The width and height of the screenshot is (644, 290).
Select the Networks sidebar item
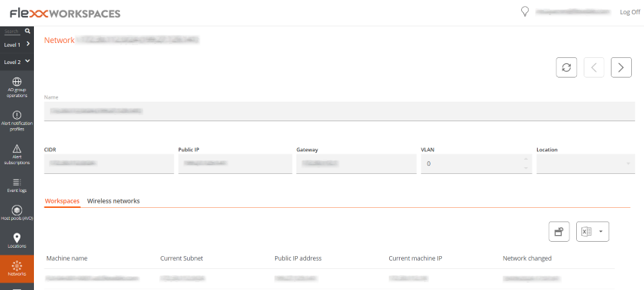click(x=17, y=269)
